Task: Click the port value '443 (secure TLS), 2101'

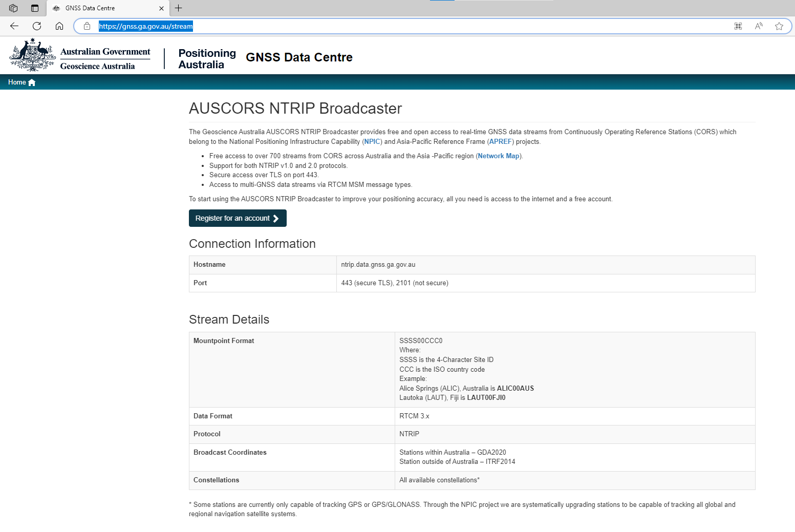Action: (x=376, y=283)
